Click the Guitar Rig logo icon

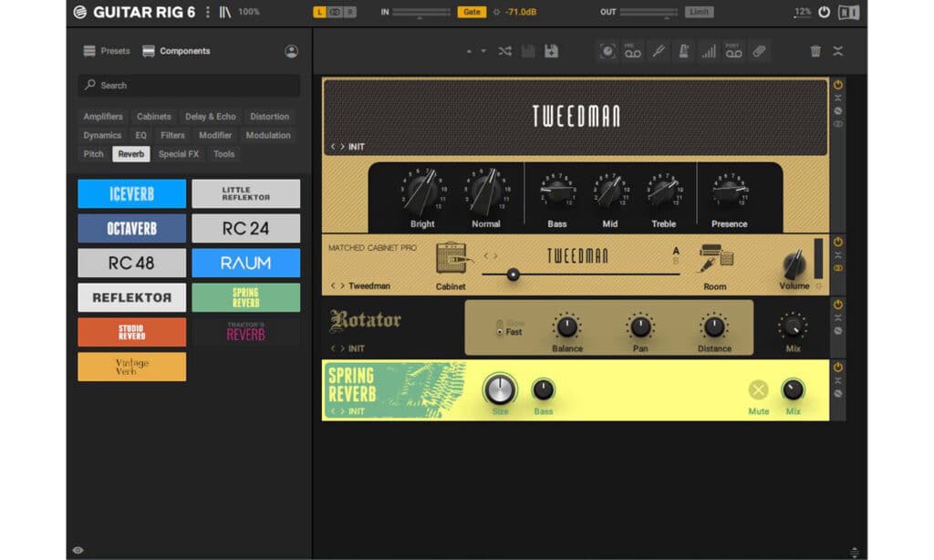(80, 12)
